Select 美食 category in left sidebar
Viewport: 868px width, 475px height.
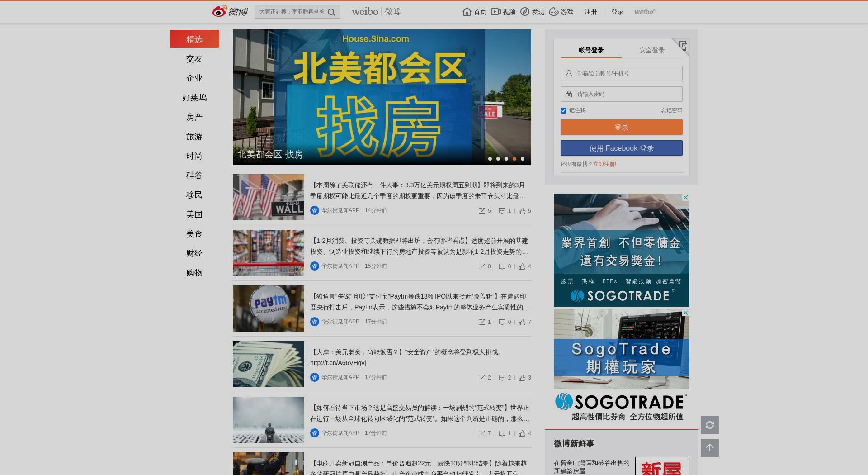click(x=194, y=234)
